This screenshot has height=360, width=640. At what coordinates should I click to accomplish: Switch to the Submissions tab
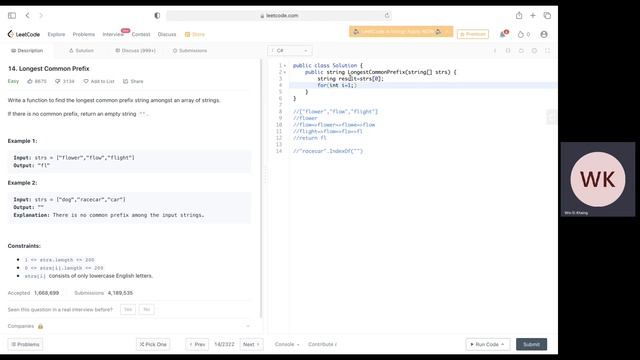190,51
